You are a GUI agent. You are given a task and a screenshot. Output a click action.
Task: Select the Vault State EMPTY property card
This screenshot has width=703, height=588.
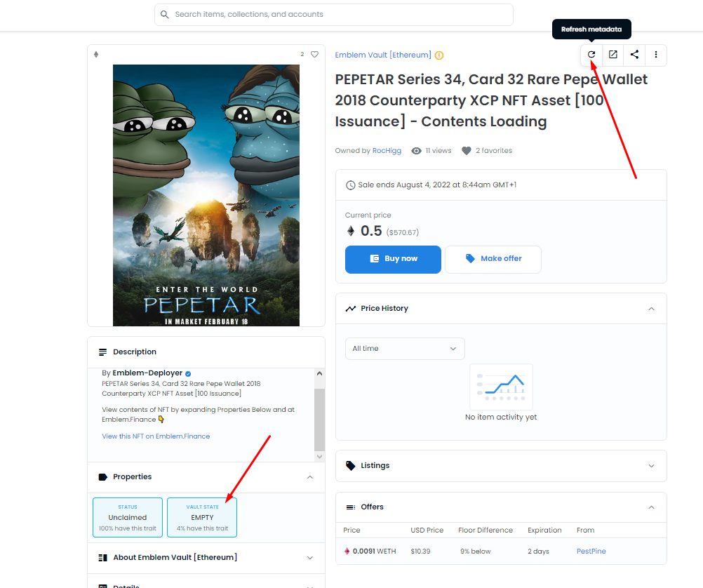202,517
